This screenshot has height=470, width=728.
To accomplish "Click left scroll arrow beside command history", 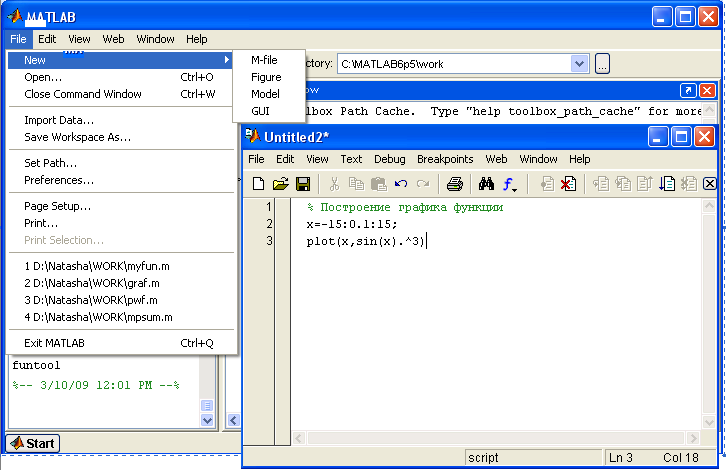I will [x=233, y=420].
